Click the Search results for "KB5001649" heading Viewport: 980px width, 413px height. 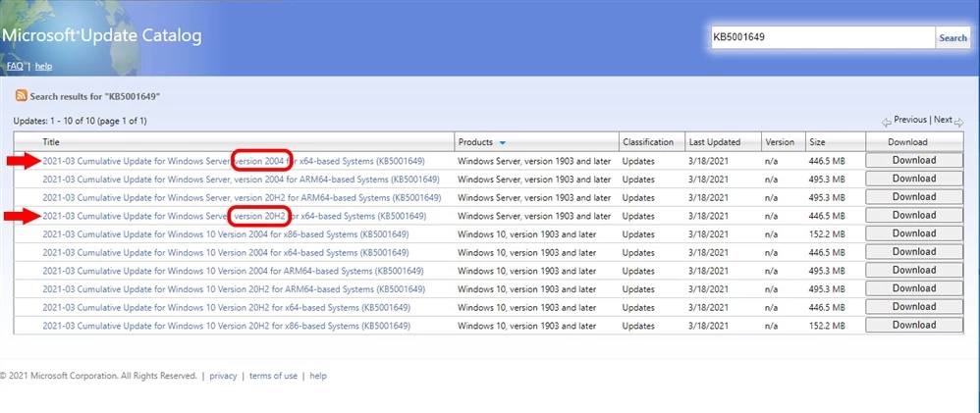coord(95,96)
